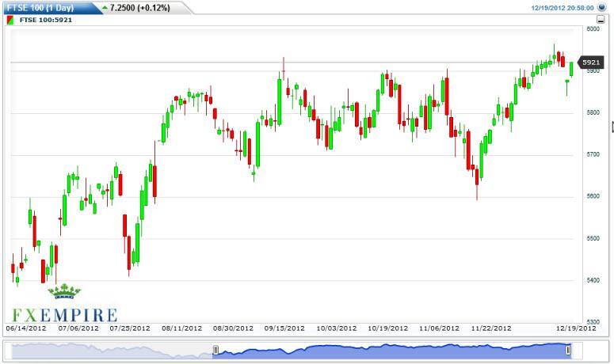Click right handle of range navigator
614x364 pixels.
coord(568,350)
